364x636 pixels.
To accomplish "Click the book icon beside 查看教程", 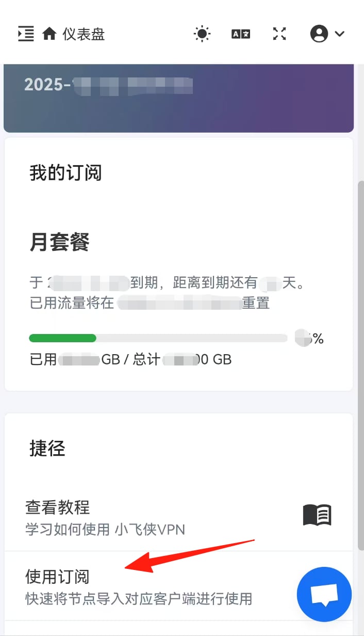I will pos(317,515).
